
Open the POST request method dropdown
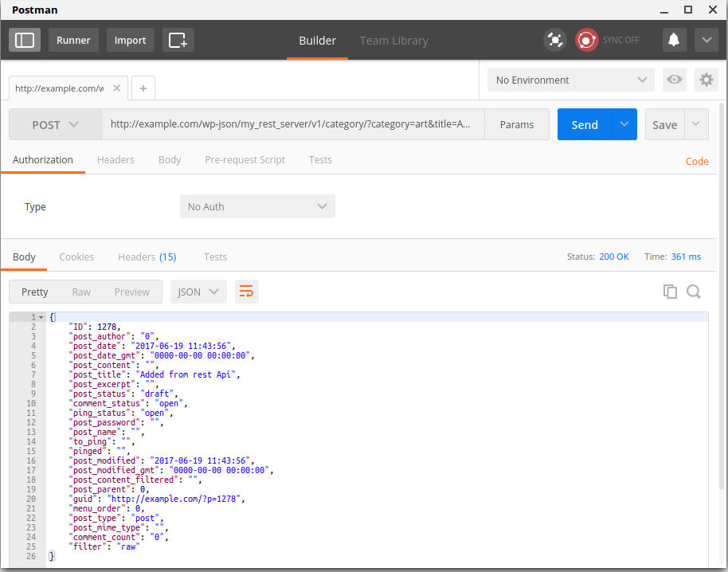coord(54,124)
